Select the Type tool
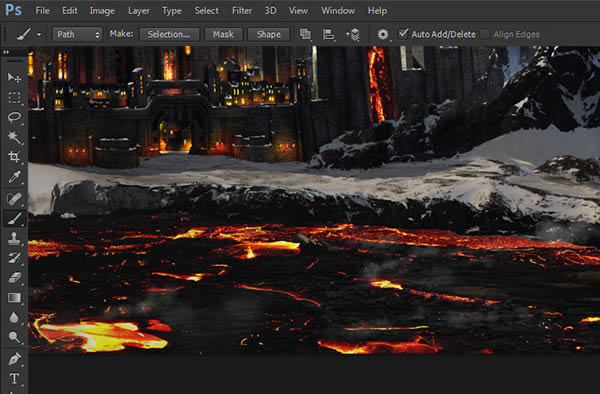 point(14,378)
